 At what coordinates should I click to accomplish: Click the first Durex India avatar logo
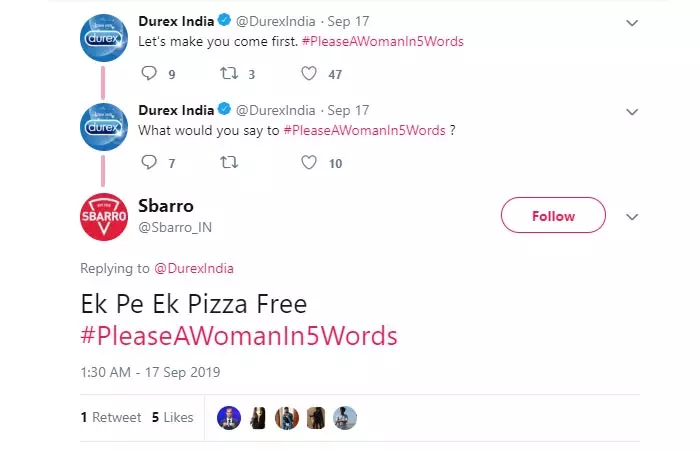tap(103, 37)
